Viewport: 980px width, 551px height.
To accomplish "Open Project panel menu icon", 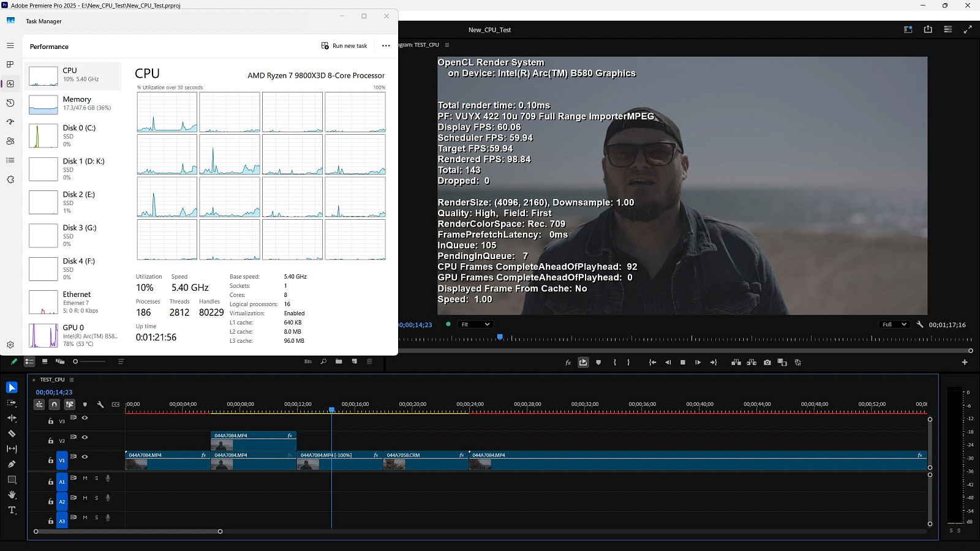I will tap(121, 362).
